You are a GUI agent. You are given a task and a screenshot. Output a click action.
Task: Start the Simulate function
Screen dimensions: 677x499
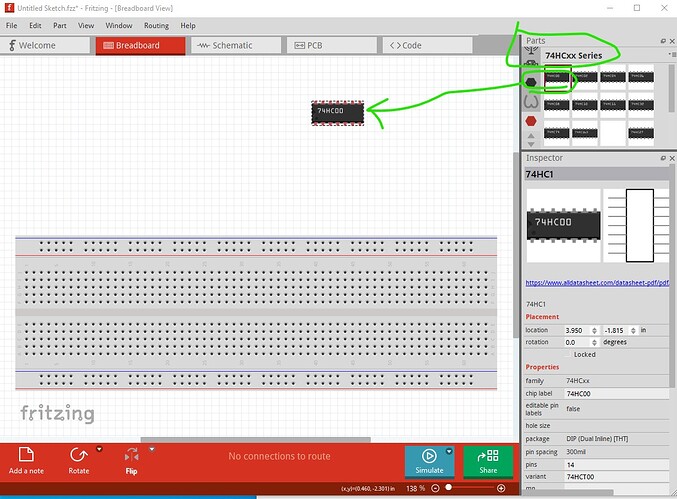coord(429,462)
